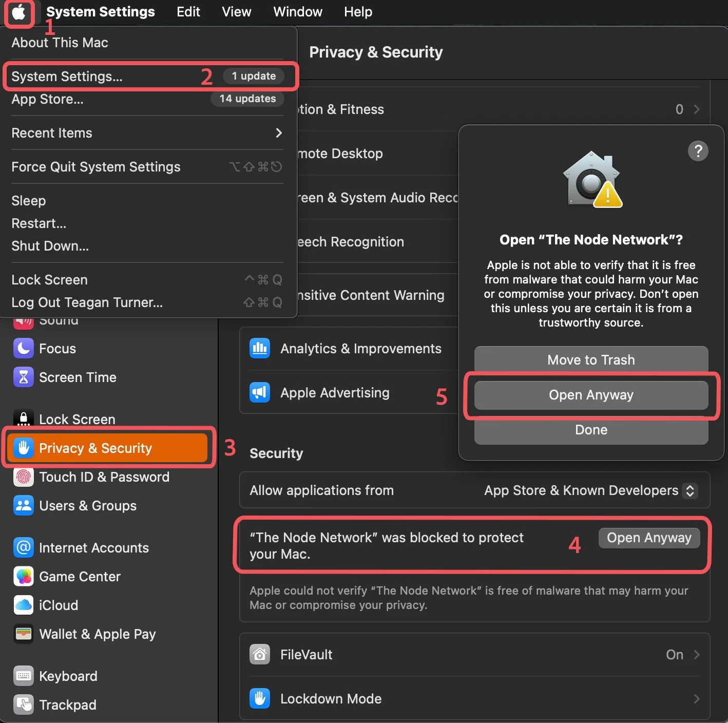
Task: Choose System Settings… menu entry
Action: pos(147,77)
